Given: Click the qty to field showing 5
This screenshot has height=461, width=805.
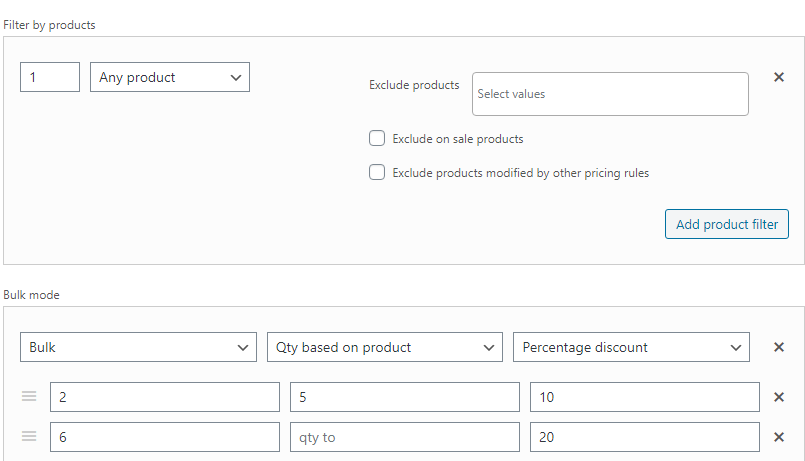Looking at the screenshot, I should [x=405, y=397].
